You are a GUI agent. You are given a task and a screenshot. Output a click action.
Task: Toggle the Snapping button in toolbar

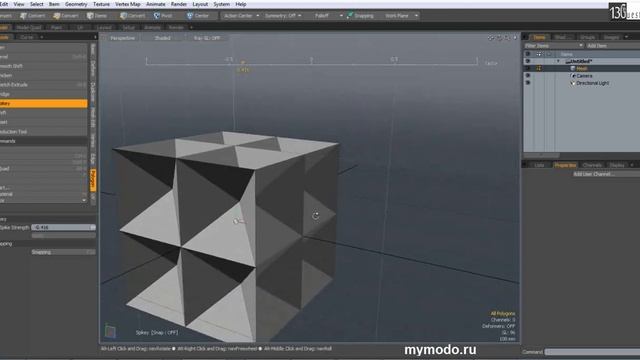(x=360, y=16)
